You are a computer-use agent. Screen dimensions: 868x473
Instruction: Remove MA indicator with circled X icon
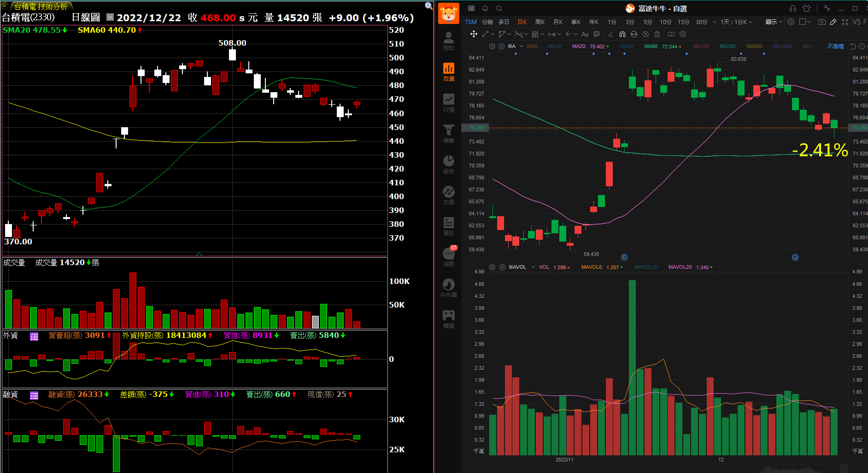[501, 46]
